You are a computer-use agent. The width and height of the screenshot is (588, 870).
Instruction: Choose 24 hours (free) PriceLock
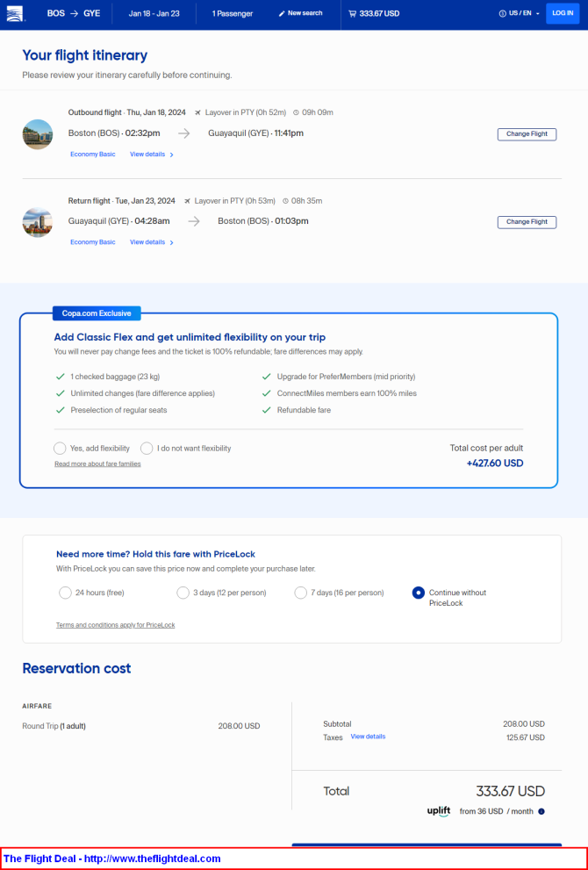tap(65, 593)
